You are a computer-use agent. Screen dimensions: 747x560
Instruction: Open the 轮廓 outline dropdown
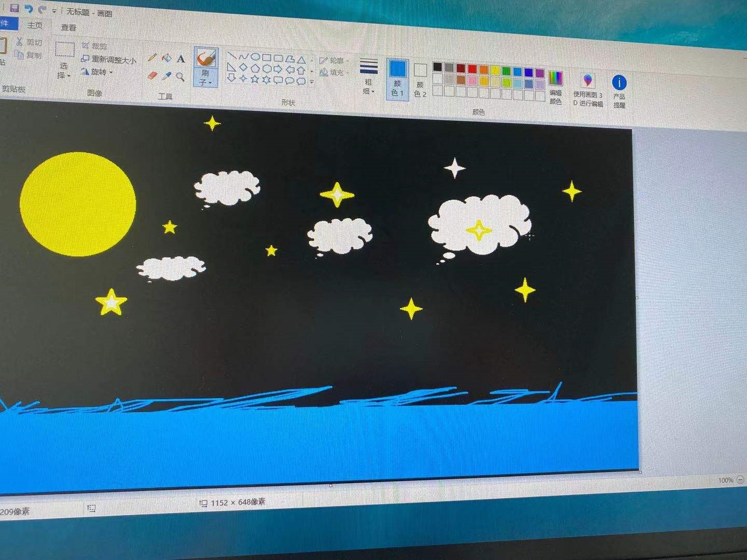click(334, 61)
